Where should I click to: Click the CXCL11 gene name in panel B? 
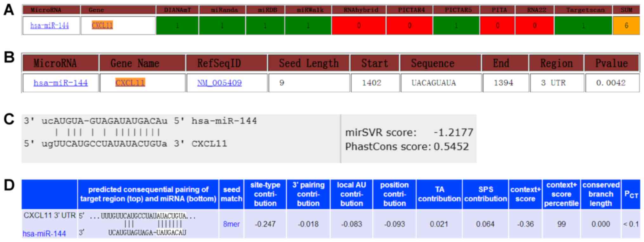pos(130,83)
